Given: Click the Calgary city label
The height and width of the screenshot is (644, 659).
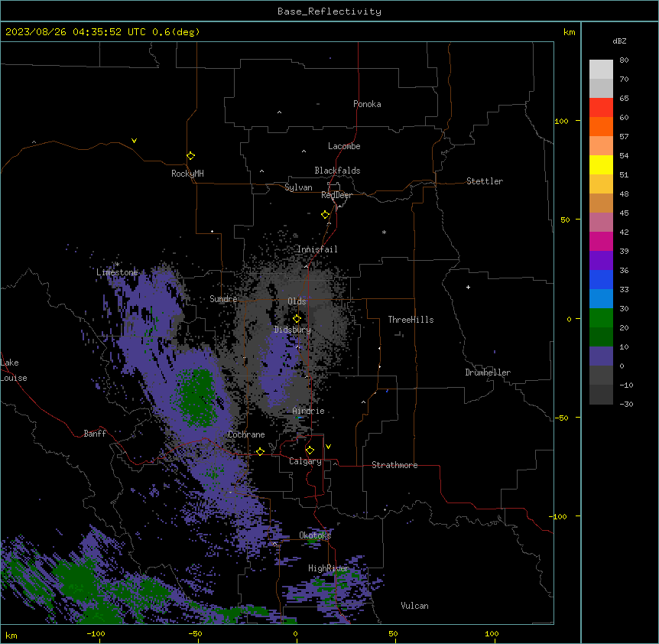Looking at the screenshot, I should (x=305, y=461).
